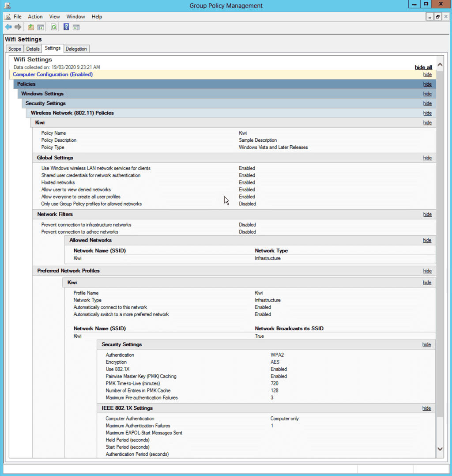Screen dimensions: 452x476
Task: Click hide on the nested Security Settings row
Action: [x=426, y=344]
